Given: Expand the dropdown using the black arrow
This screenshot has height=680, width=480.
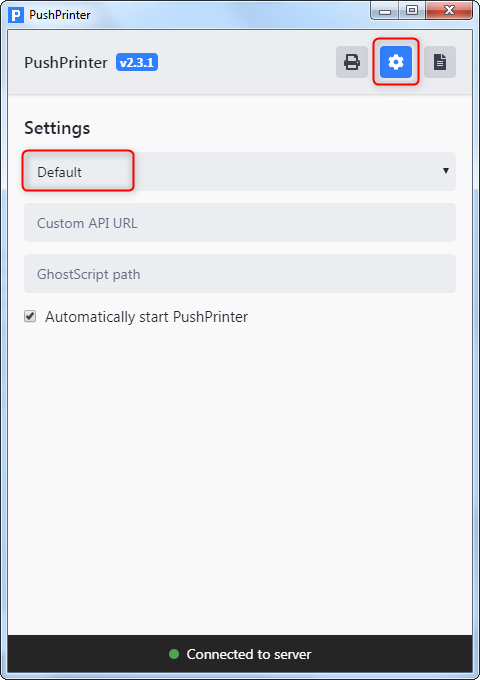Looking at the screenshot, I should pos(445,171).
